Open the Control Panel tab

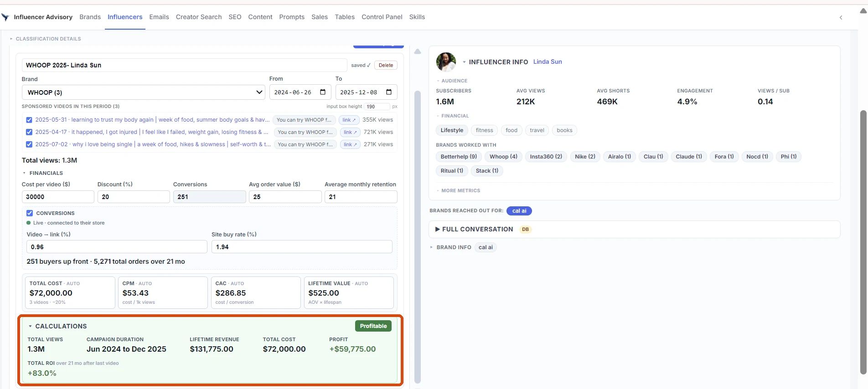point(382,17)
